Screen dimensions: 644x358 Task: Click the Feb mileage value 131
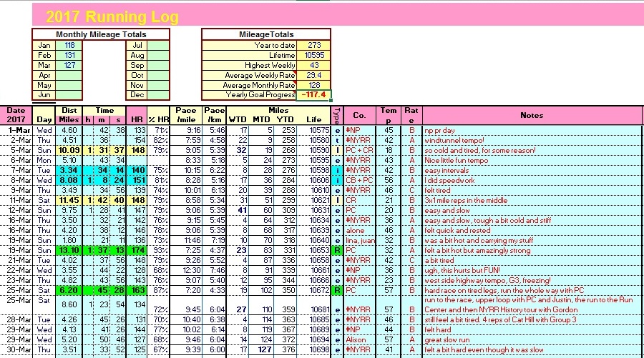coord(69,55)
